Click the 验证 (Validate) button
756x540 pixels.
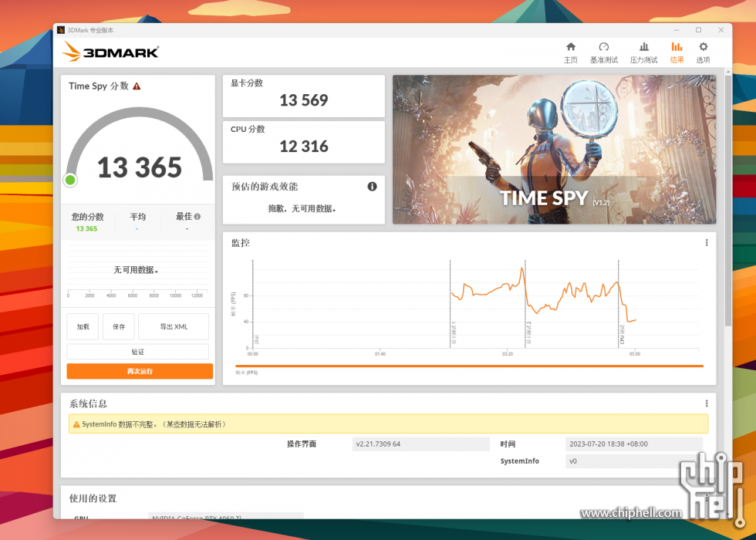[x=138, y=352]
